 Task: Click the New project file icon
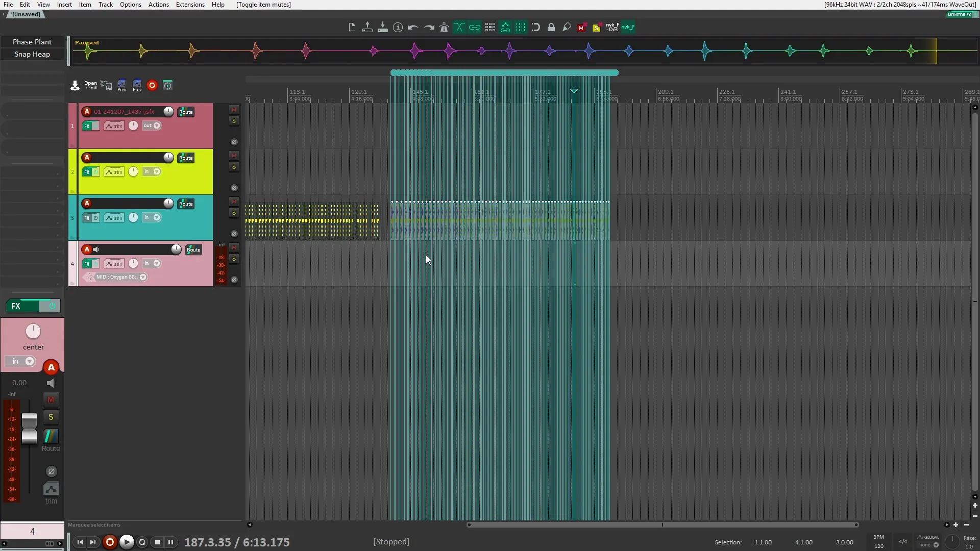(352, 28)
